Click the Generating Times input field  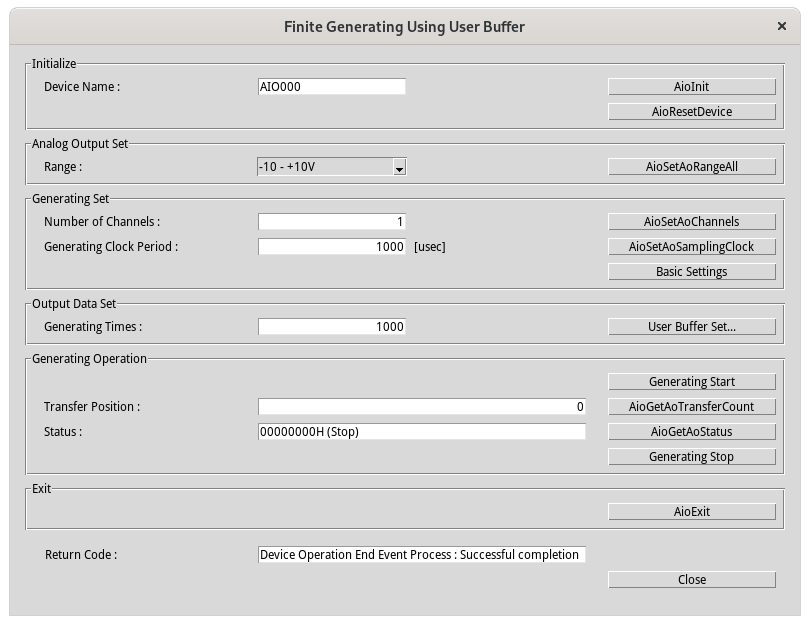click(331, 327)
